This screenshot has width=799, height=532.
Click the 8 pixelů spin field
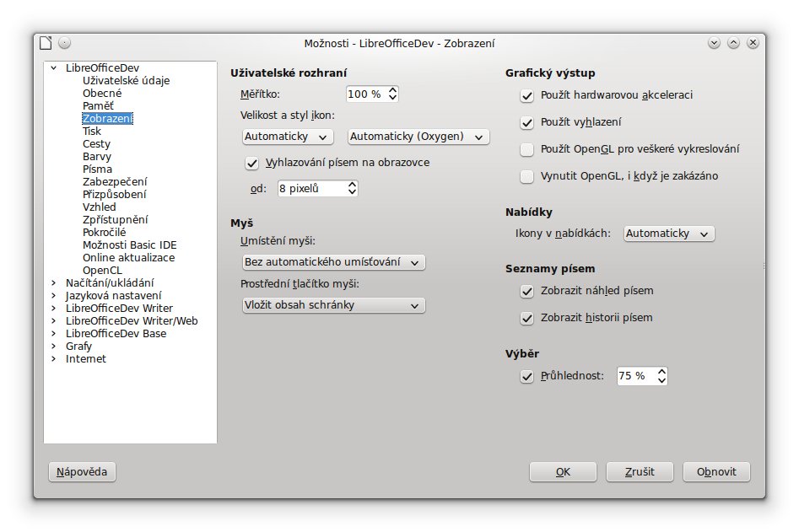318,189
